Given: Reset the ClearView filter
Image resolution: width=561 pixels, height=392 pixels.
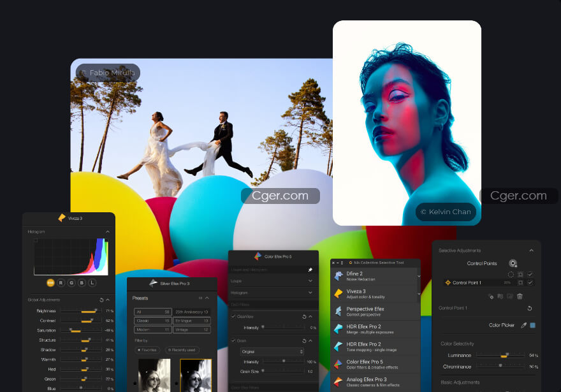Looking at the screenshot, I should point(305,317).
